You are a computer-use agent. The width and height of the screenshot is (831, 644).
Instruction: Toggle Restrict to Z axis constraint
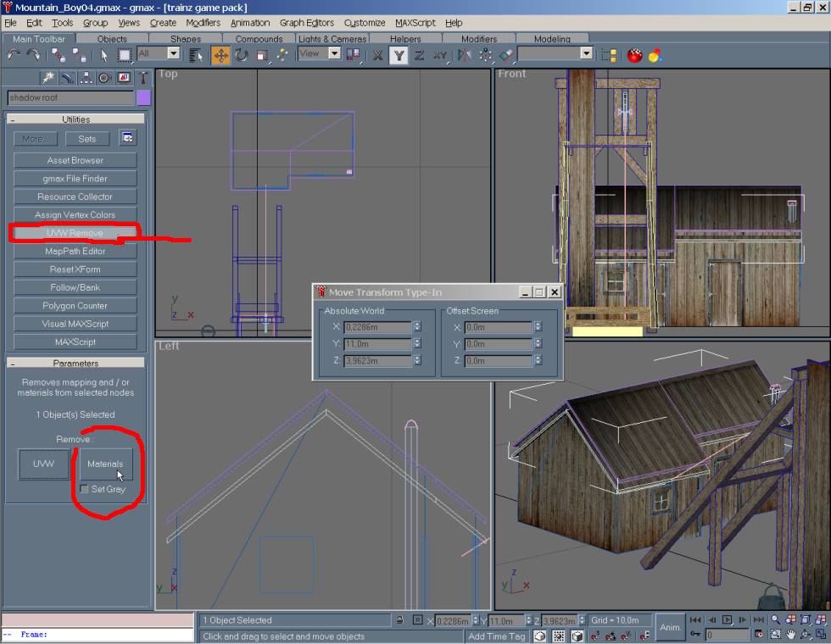419,55
